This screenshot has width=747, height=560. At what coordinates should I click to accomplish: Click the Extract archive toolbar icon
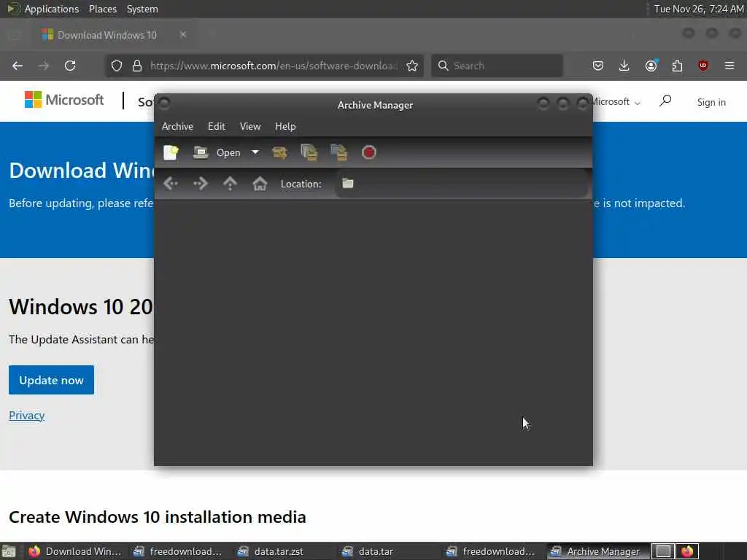[x=279, y=152]
